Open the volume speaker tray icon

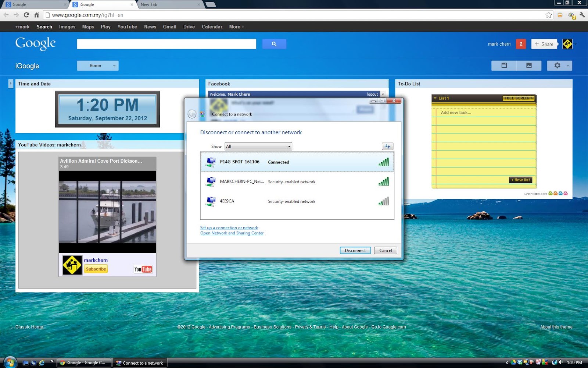[561, 362]
